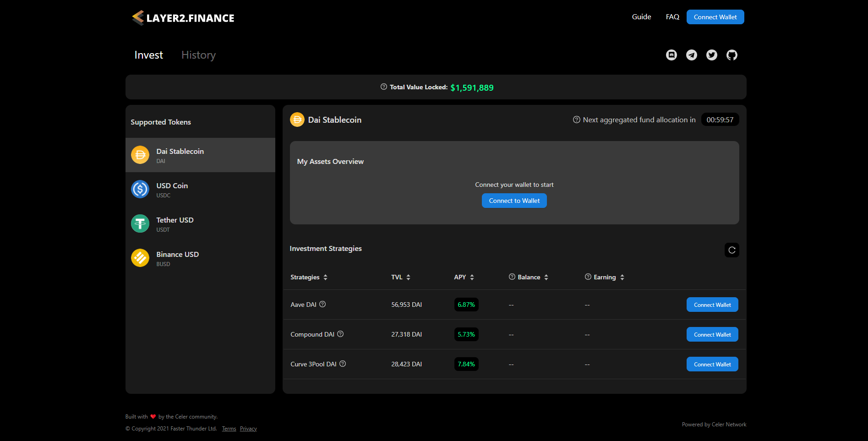This screenshot has width=868, height=441.
Task: Click Total Value Locked help icon
Action: (384, 87)
